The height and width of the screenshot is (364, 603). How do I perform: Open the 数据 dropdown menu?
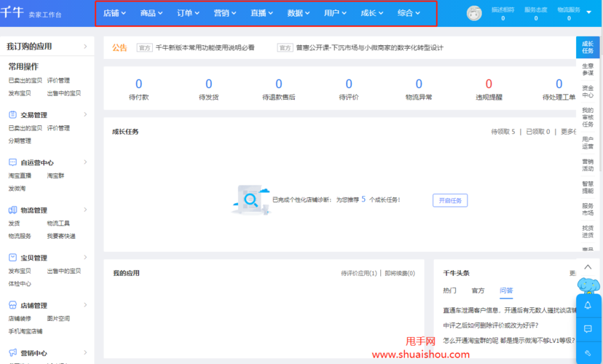(x=299, y=13)
